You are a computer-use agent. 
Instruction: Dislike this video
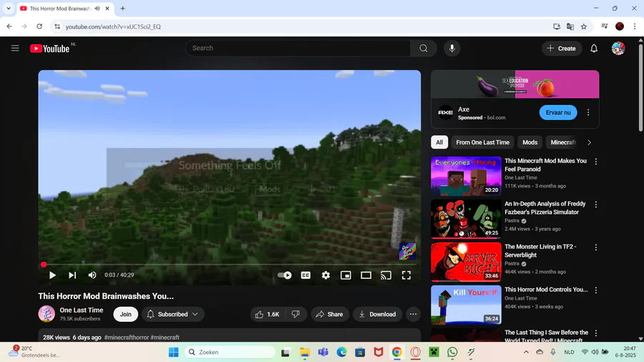pos(296,314)
